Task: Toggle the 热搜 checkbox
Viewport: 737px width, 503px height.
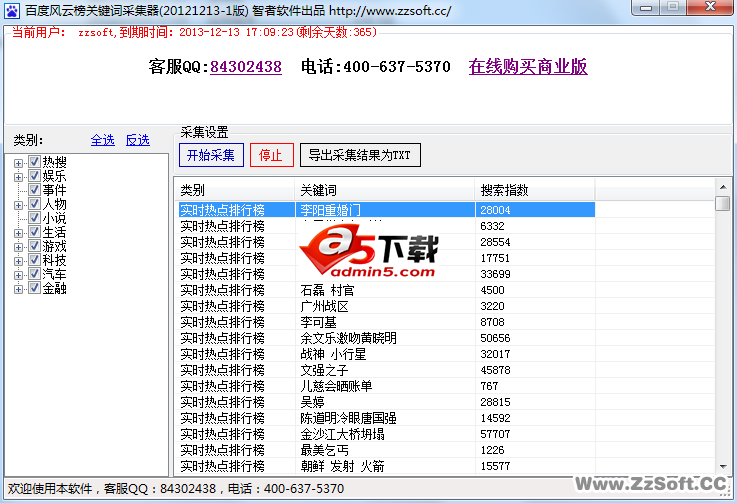Action: coord(34,162)
